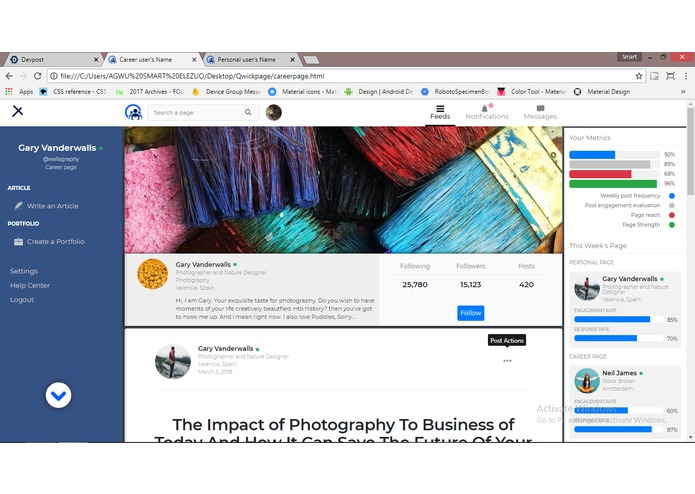Viewport: 695px width, 494px height.
Task: Bookmark this page with the star icon
Action: tap(639, 76)
